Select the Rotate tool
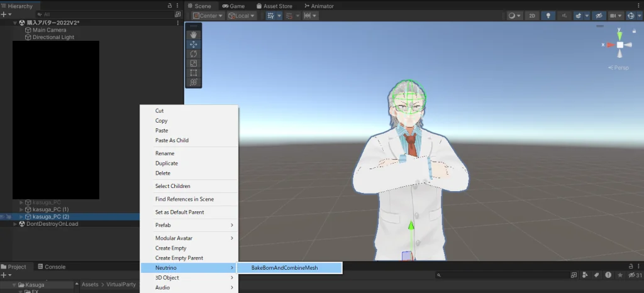This screenshot has width=644, height=293. (194, 53)
